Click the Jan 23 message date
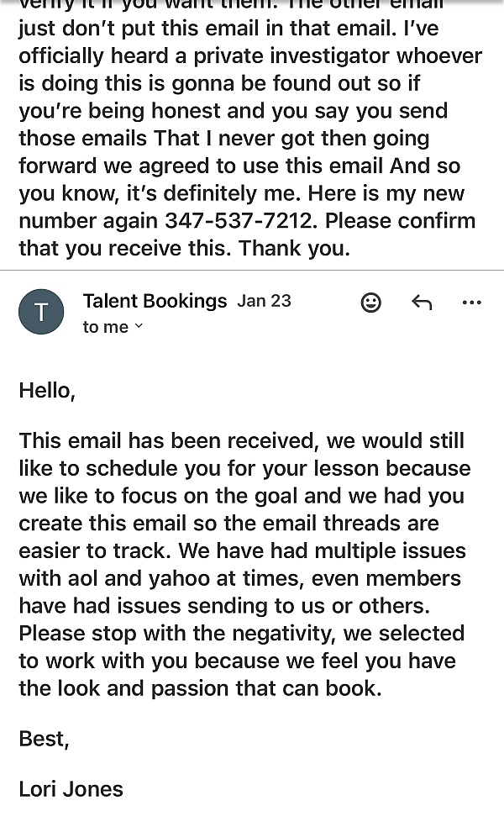 pos(264,301)
